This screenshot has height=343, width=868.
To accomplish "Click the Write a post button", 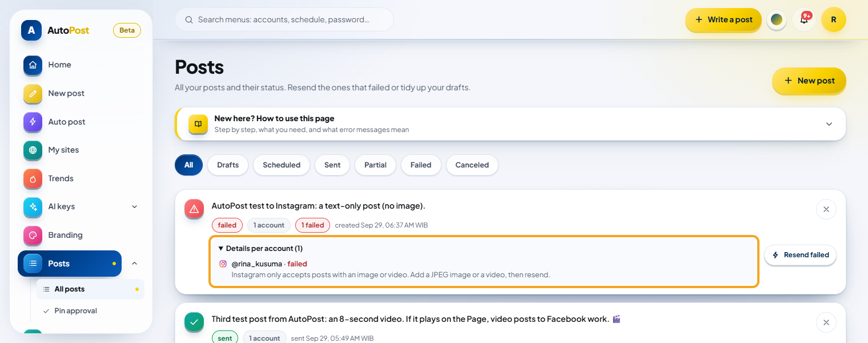I will pos(724,19).
